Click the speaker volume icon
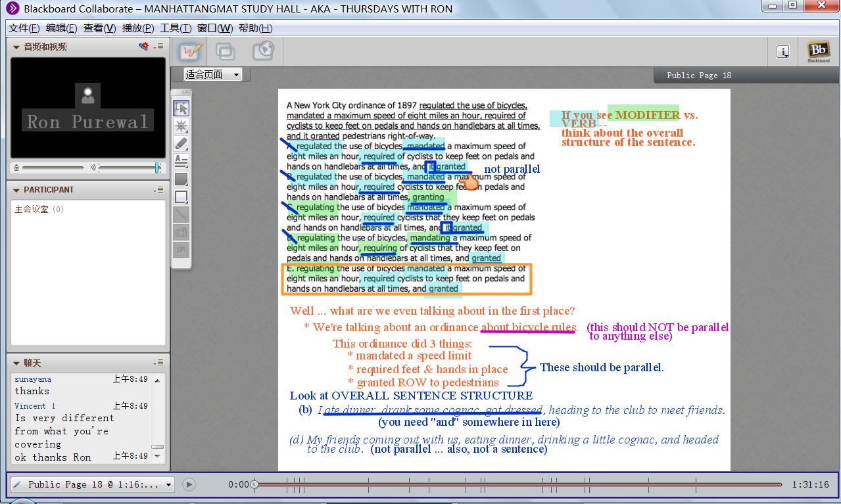 (x=93, y=168)
